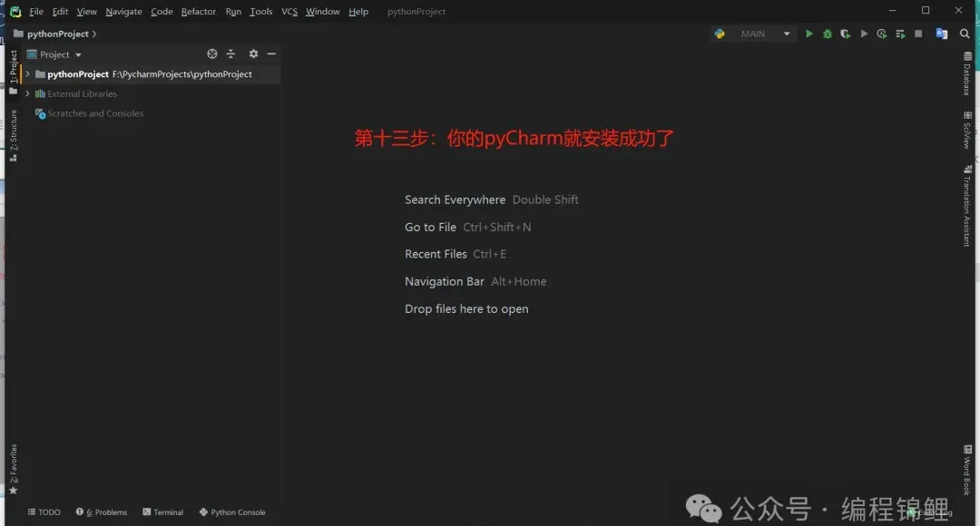Image resolution: width=980 pixels, height=526 pixels.
Task: Open the Refactor menu
Action: [198, 11]
